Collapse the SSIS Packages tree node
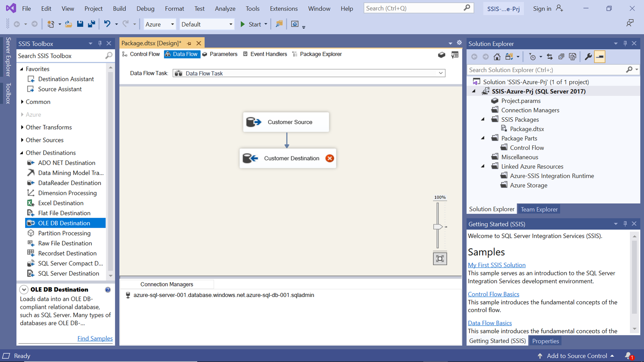 click(x=483, y=119)
